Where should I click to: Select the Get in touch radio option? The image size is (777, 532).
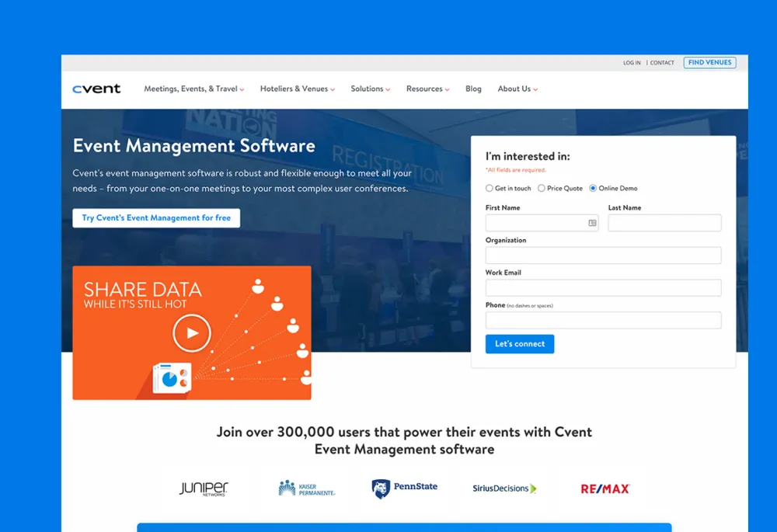pos(490,188)
